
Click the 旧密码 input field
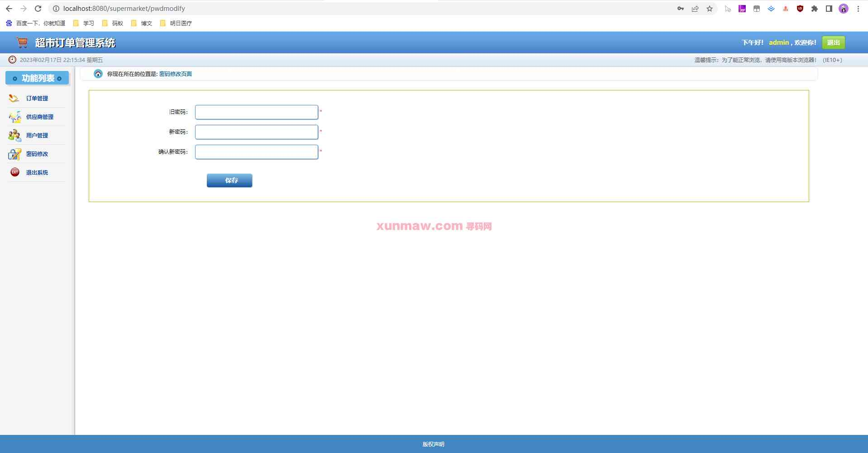click(x=257, y=112)
